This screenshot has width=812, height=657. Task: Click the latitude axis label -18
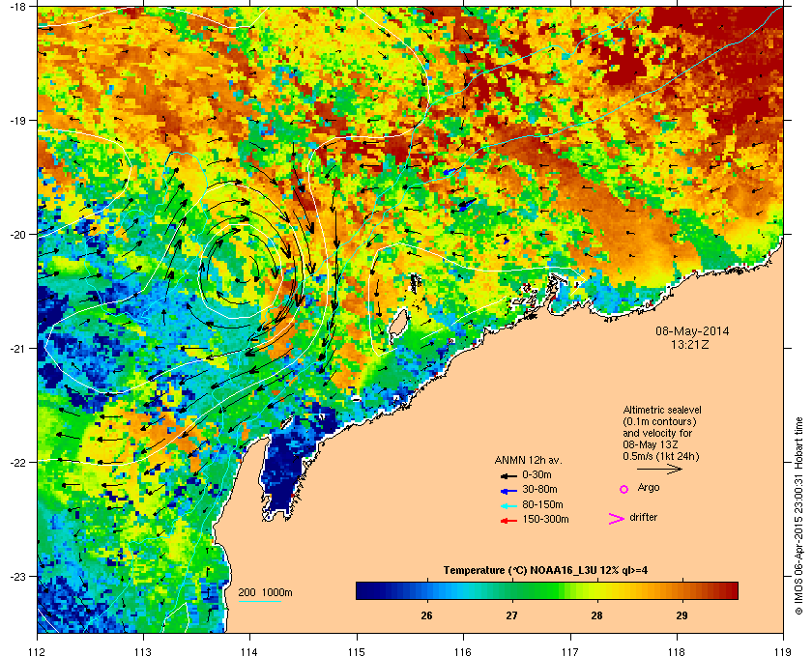pyautogui.click(x=16, y=6)
